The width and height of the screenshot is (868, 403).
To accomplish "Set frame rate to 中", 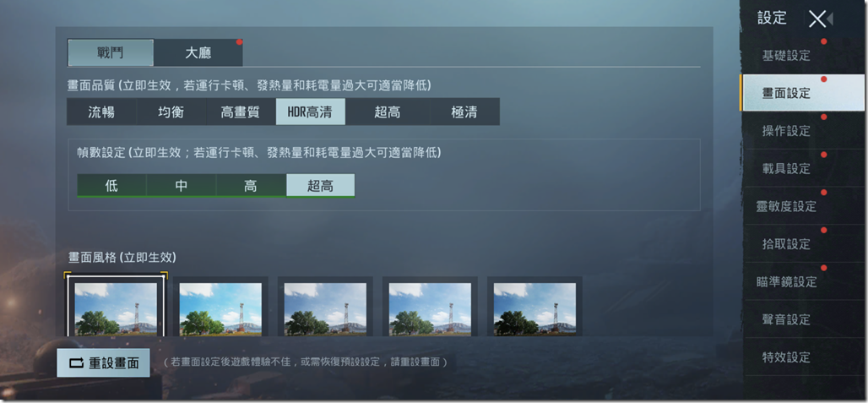I will (x=181, y=185).
